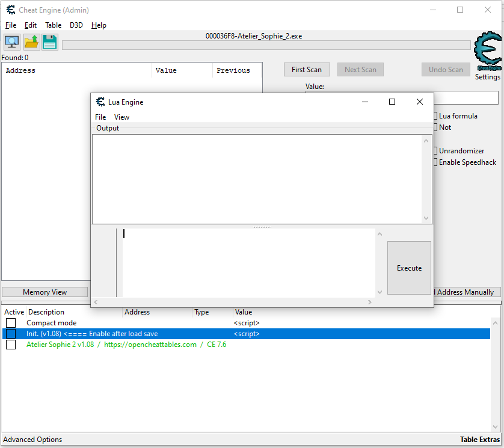Click the open cheat table folder icon

click(31, 42)
